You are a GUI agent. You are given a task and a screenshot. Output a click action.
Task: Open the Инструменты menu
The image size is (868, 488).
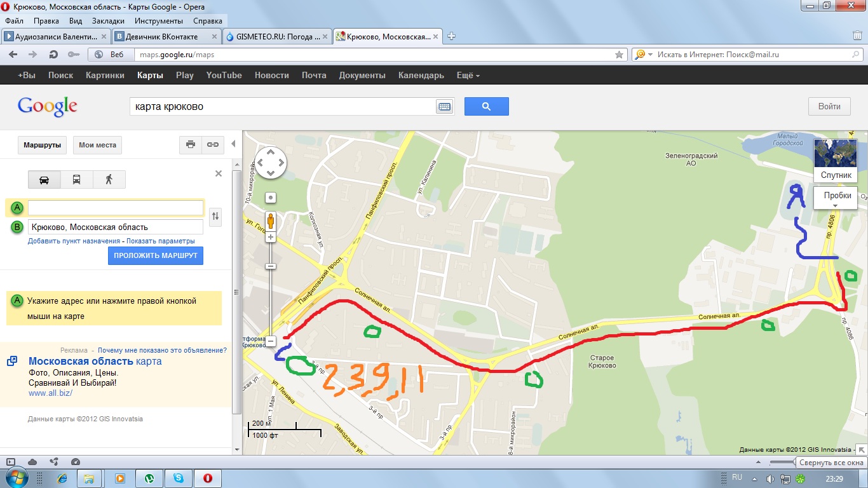pos(159,21)
